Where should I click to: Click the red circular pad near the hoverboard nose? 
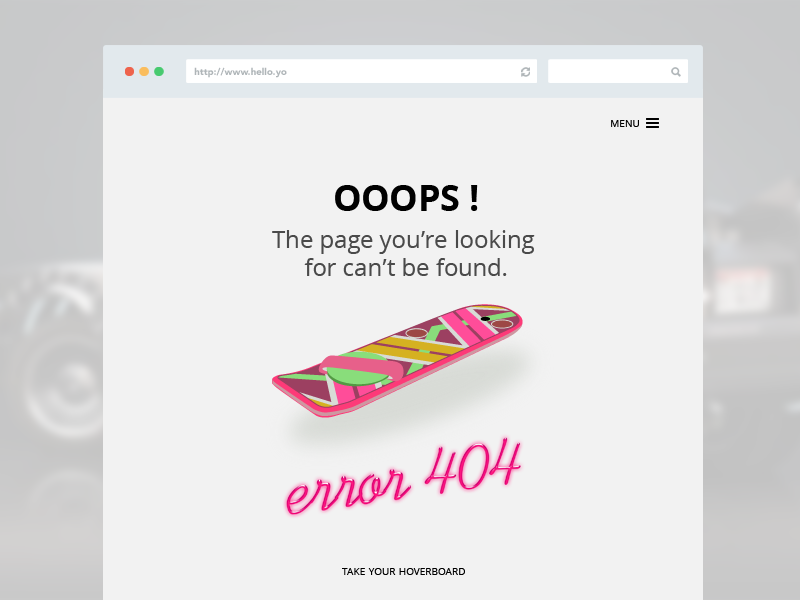[502, 324]
